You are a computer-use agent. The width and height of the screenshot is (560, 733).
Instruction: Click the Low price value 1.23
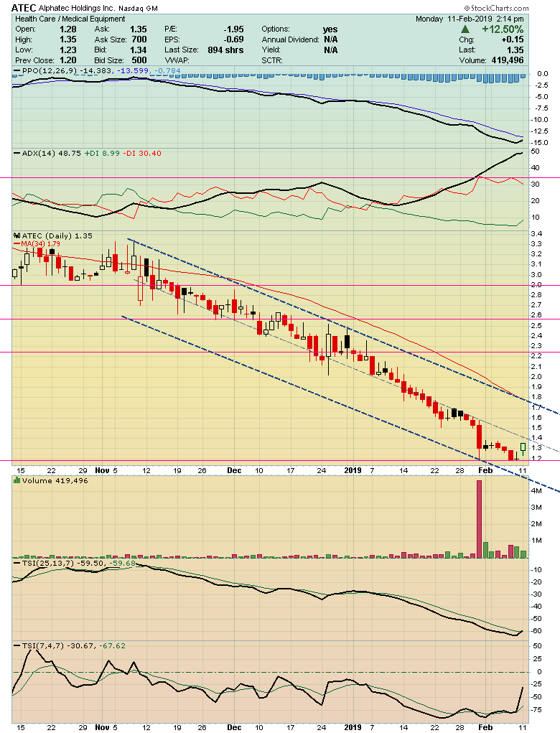coord(67,50)
